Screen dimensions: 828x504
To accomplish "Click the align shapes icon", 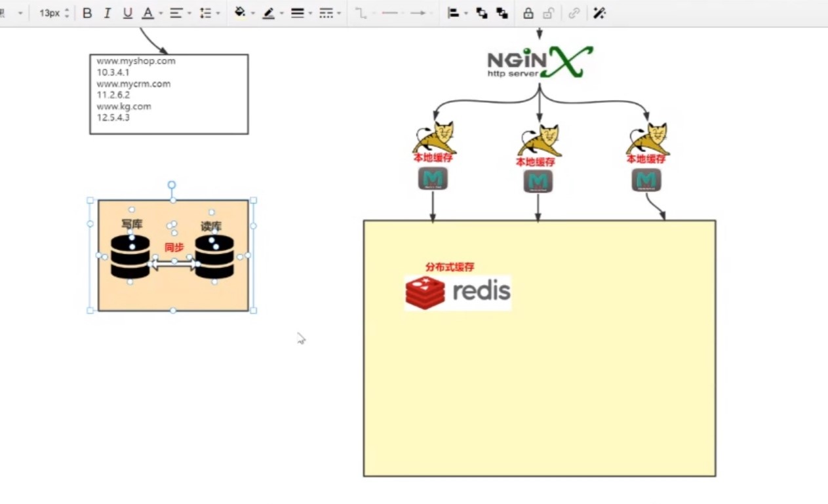I will coord(453,13).
